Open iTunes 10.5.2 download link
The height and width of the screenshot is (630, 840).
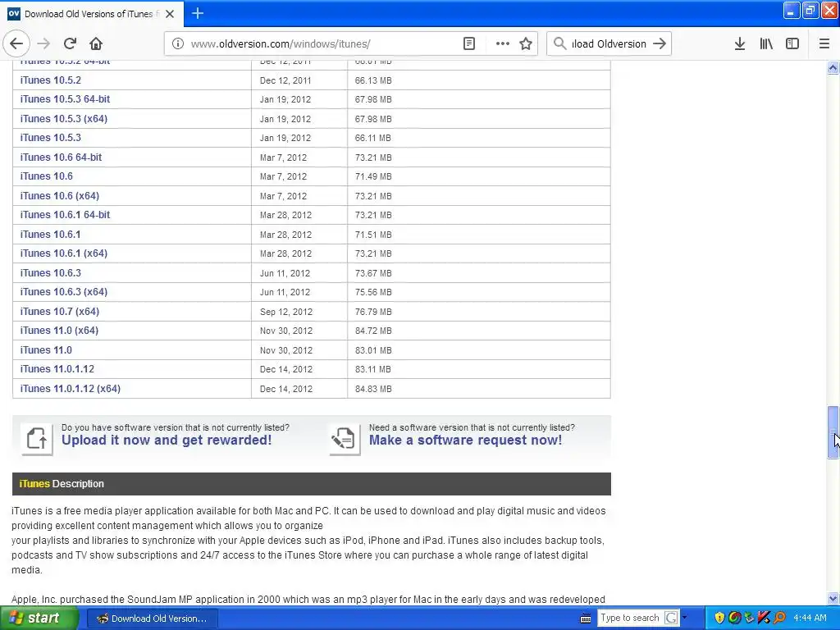[50, 80]
